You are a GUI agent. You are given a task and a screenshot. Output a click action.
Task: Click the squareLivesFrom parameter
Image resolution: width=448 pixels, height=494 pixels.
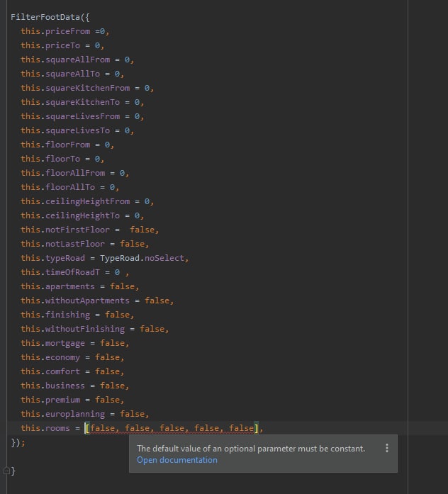pyautogui.click(x=82, y=116)
